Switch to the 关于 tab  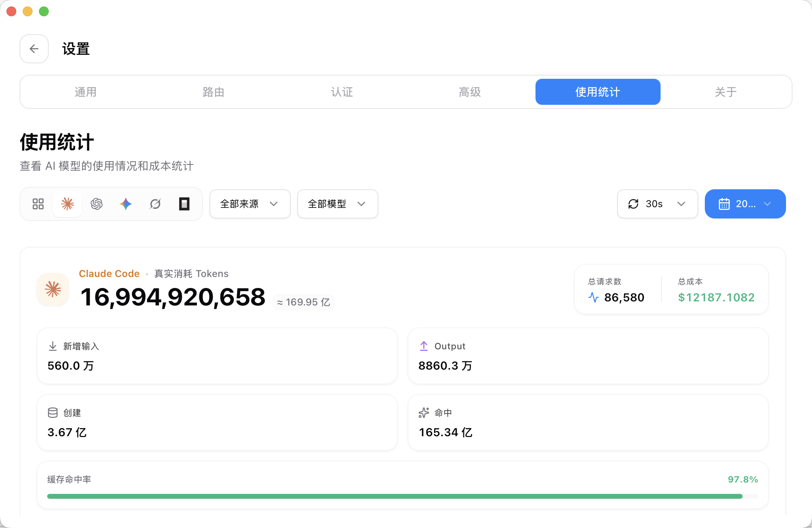coord(726,92)
